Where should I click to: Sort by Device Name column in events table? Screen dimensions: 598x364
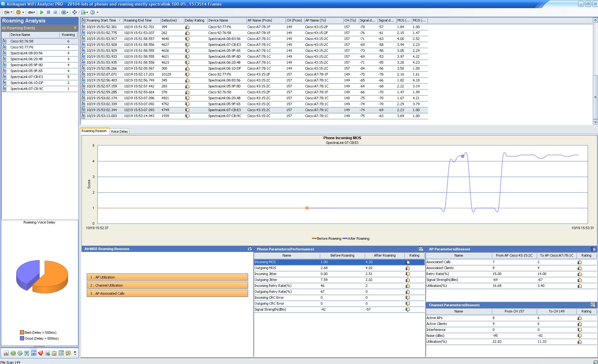(x=227, y=20)
